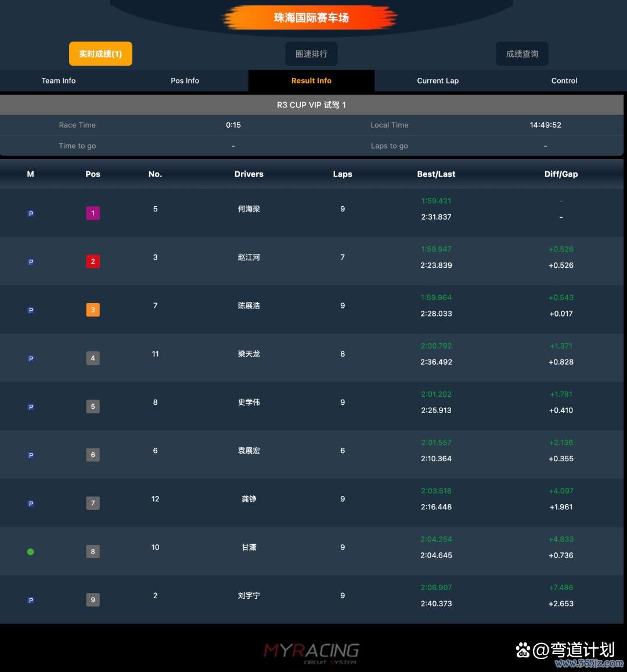Click the pit 'P' marker for 何海梁
This screenshot has width=627, height=672.
[31, 213]
